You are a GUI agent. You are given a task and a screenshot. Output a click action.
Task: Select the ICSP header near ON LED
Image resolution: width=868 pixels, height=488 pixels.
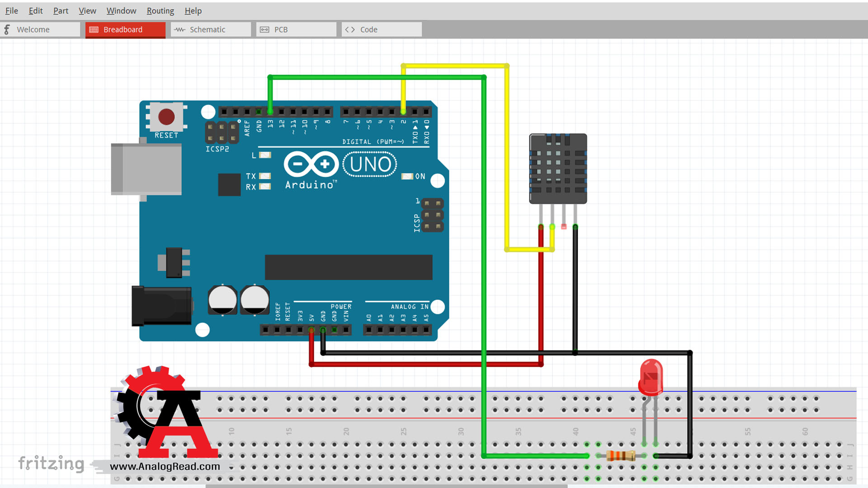coord(432,215)
